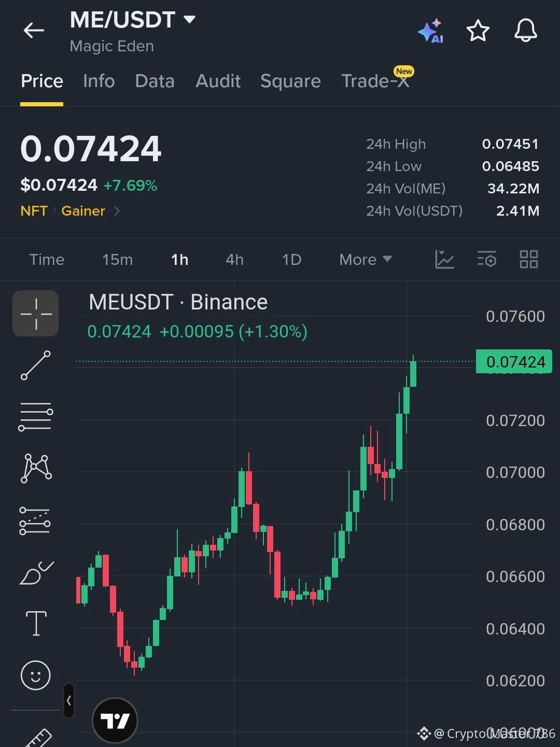
Task: Tap the green 0.07424 price label
Action: point(514,362)
